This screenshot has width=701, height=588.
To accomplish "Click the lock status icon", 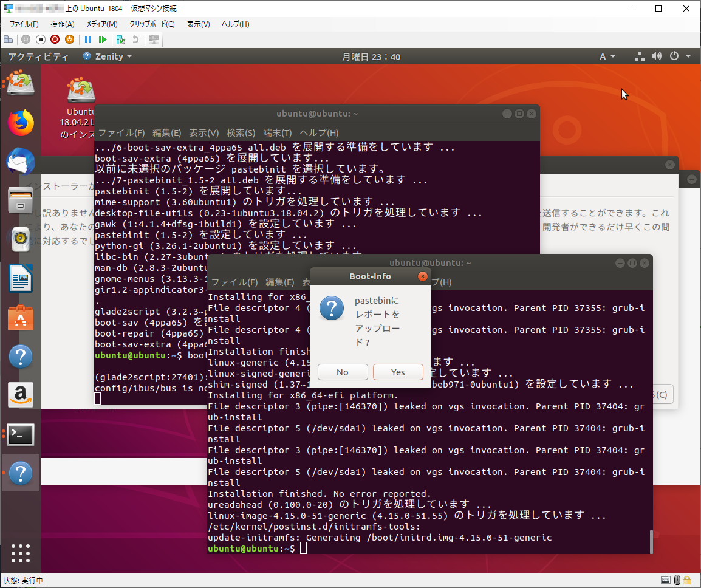I will (x=687, y=580).
